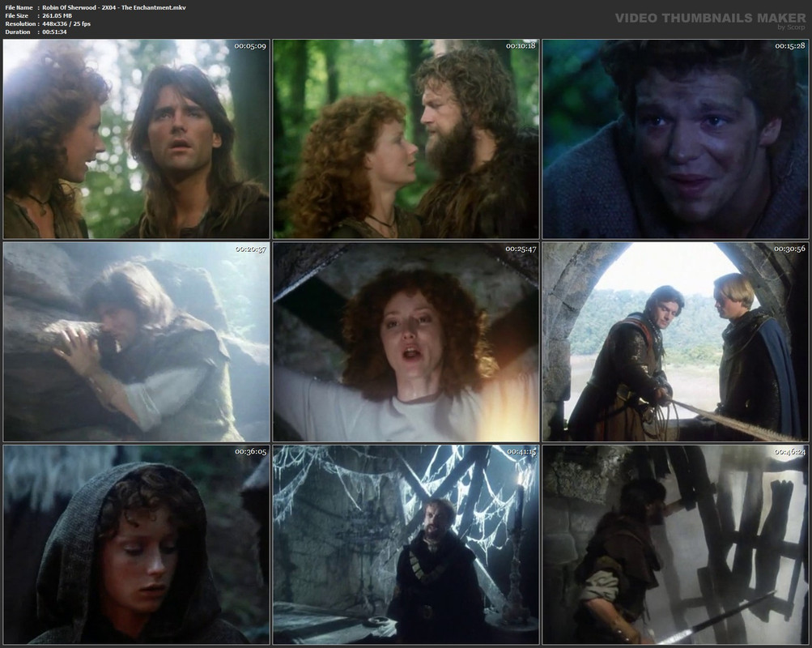Screen dimensions: 812x648
Task: Select the thumbnail timestamped 00:20:37
Action: 136,342
